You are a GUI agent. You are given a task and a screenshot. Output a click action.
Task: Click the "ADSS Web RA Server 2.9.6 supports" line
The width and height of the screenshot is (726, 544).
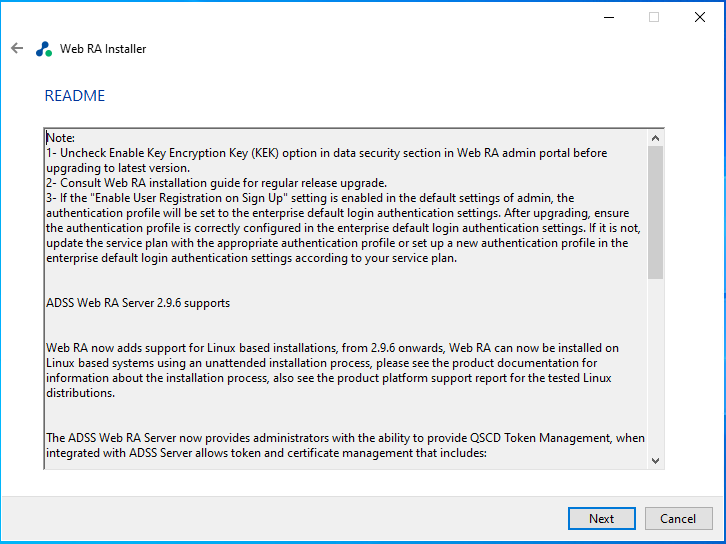click(x=138, y=303)
